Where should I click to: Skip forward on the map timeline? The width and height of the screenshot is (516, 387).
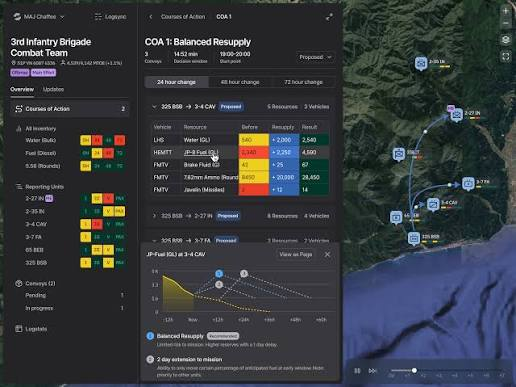(x=372, y=370)
